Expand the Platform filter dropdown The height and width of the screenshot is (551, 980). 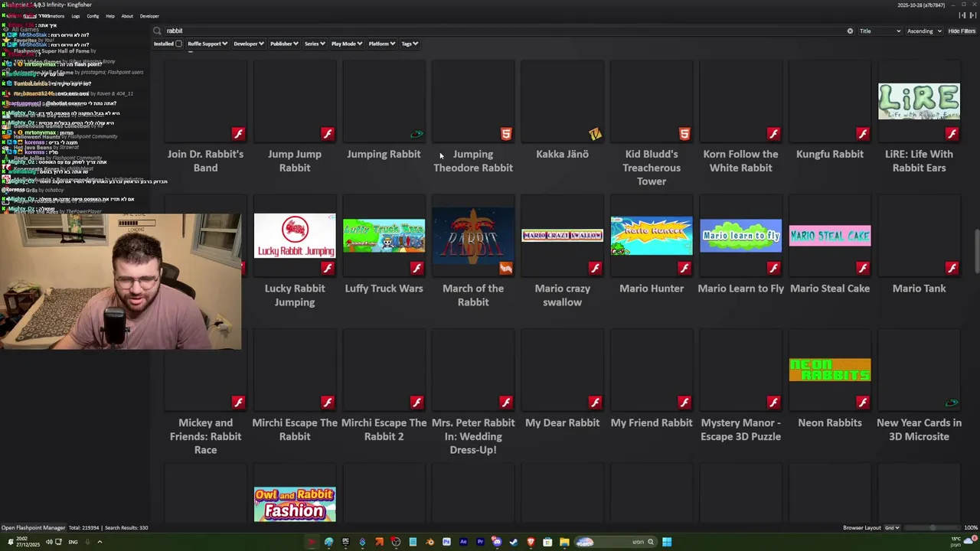tap(381, 44)
